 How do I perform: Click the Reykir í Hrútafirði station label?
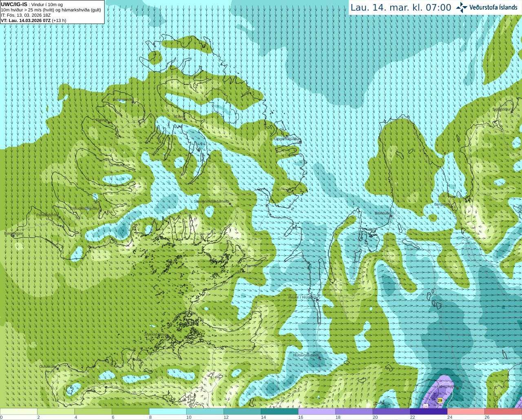click(303, 297)
